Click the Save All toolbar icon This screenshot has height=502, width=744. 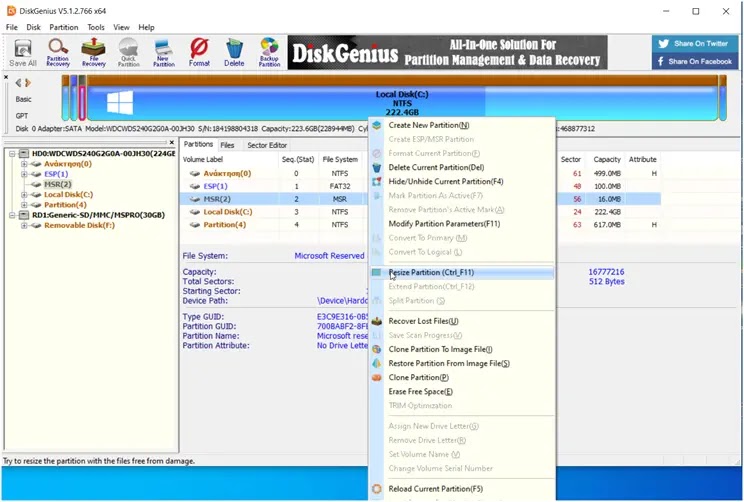point(22,53)
